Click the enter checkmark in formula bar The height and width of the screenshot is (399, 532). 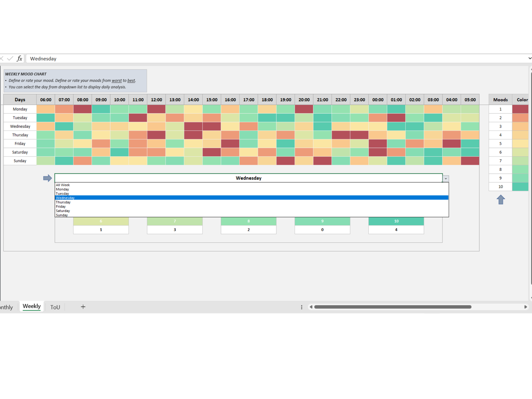coord(10,59)
